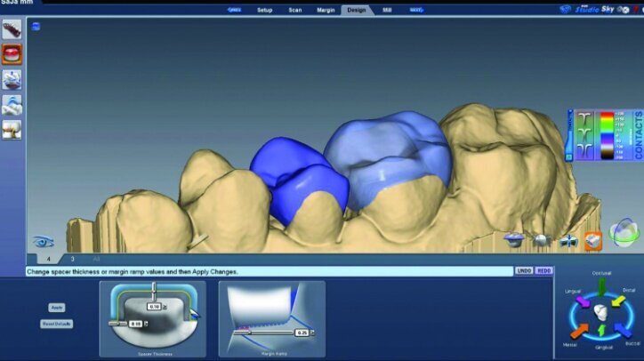Click the top bur tool icon in sidebar
This screenshot has width=644, height=361.
pyautogui.click(x=12, y=29)
